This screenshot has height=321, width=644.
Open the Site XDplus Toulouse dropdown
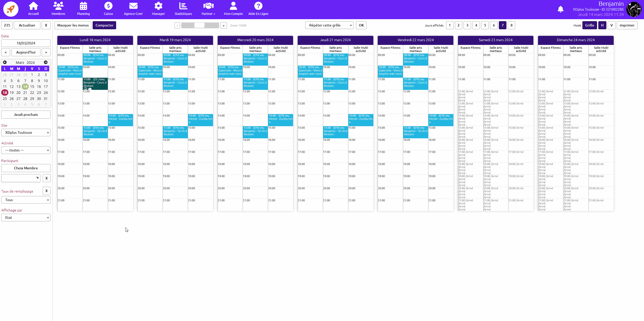pos(26,132)
